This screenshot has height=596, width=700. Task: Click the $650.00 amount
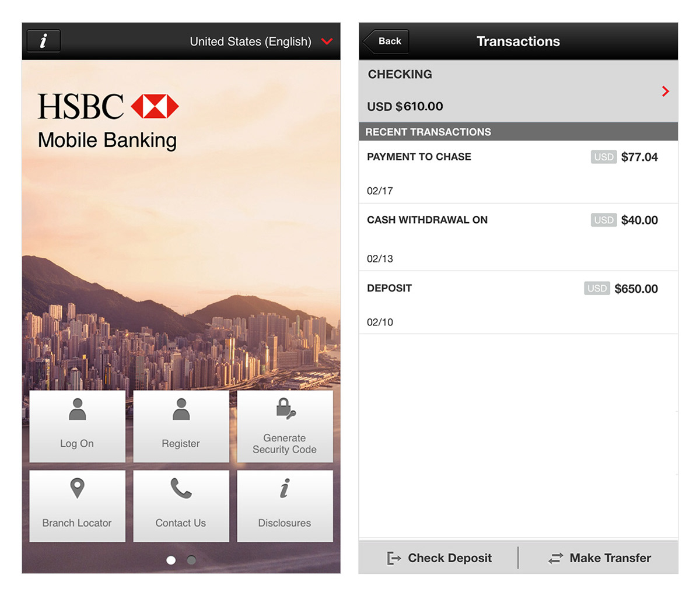[x=636, y=289]
